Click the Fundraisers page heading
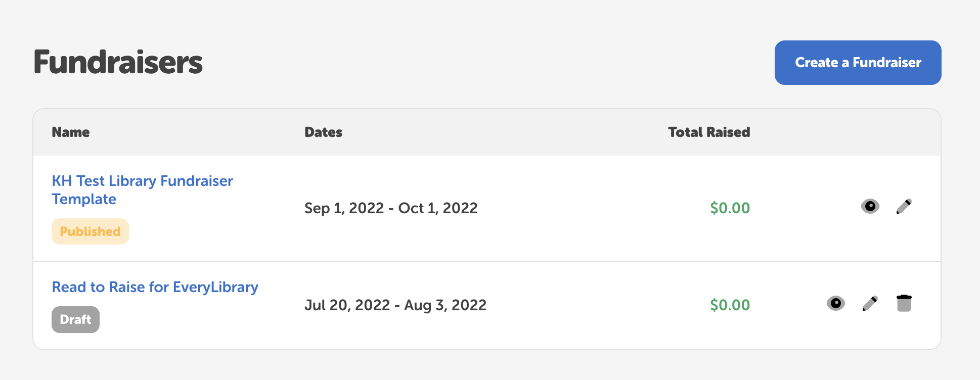 click(x=118, y=63)
